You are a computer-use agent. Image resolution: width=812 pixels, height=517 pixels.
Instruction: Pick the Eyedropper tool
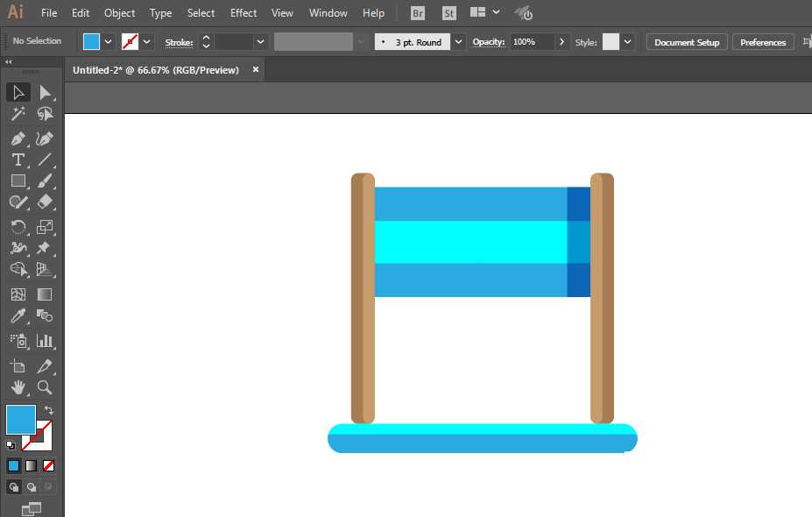[x=18, y=316]
